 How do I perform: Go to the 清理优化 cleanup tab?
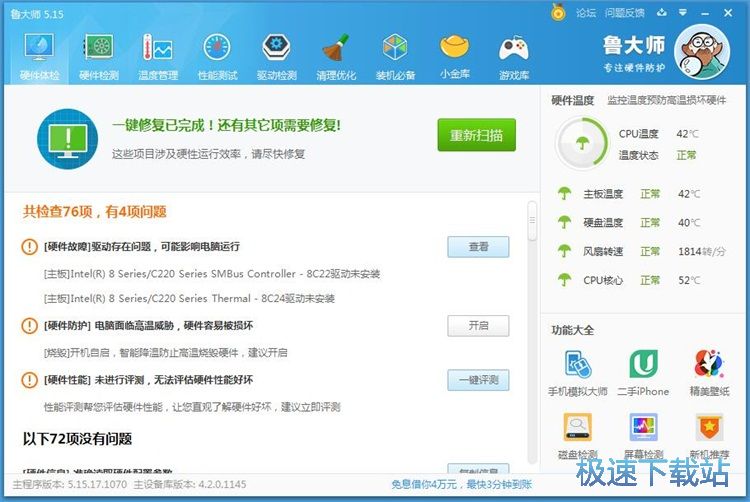click(x=336, y=55)
